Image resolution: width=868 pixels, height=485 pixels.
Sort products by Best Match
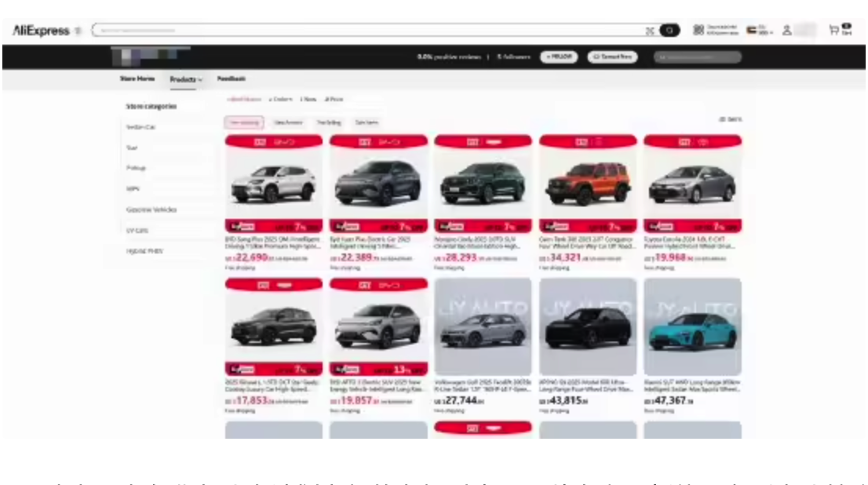tap(244, 99)
